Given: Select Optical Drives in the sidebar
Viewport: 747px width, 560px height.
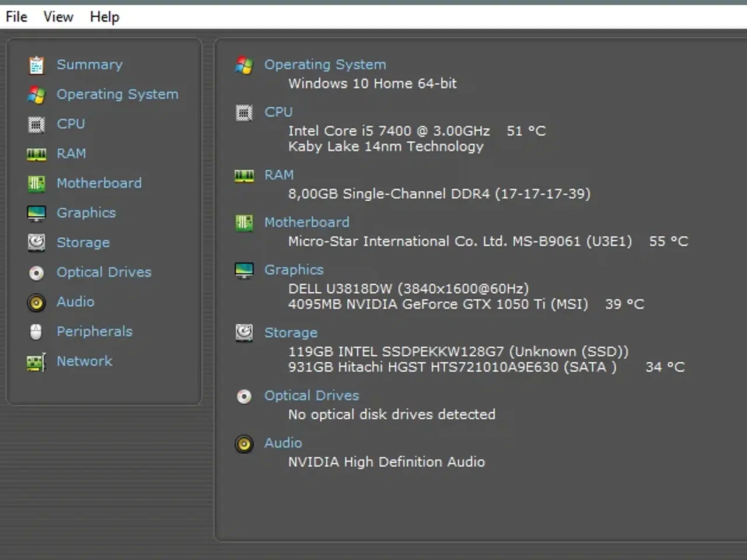Looking at the screenshot, I should point(104,272).
